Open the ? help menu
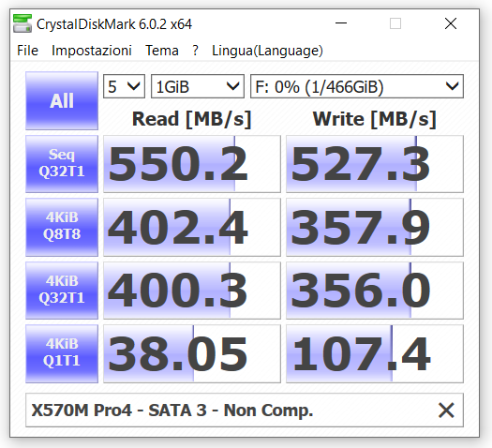Image resolution: width=492 pixels, height=448 pixels. point(195,51)
